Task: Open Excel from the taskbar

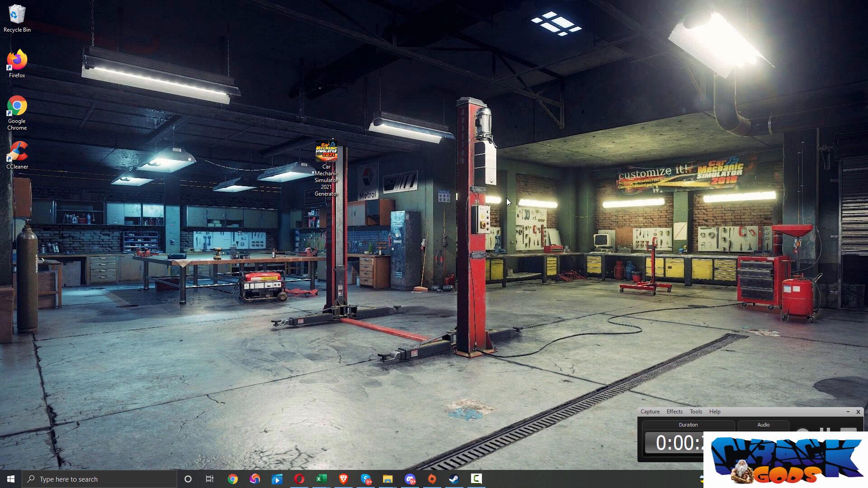Action: (321, 479)
